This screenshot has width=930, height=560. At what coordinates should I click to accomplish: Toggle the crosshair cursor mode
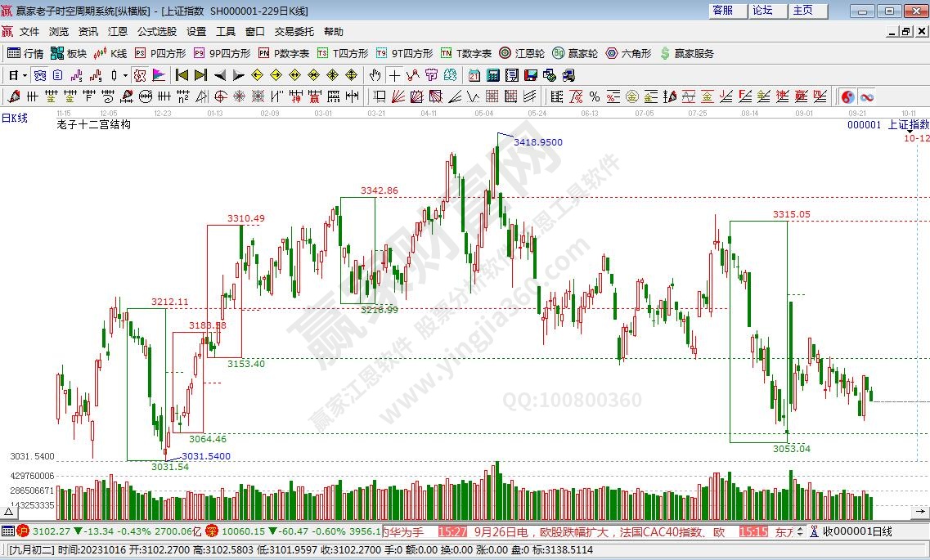pyautogui.click(x=394, y=75)
